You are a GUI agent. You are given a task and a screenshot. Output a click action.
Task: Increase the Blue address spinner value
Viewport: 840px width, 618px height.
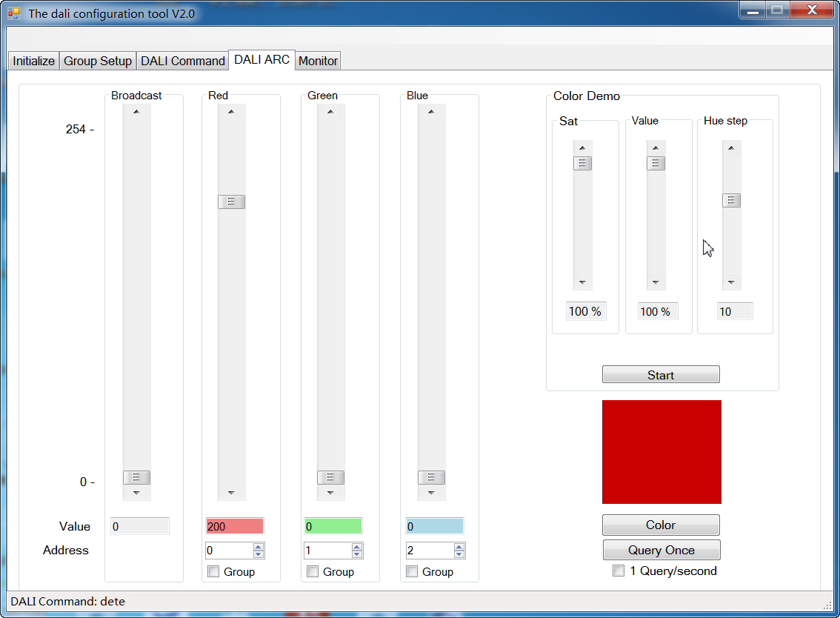coord(459,547)
